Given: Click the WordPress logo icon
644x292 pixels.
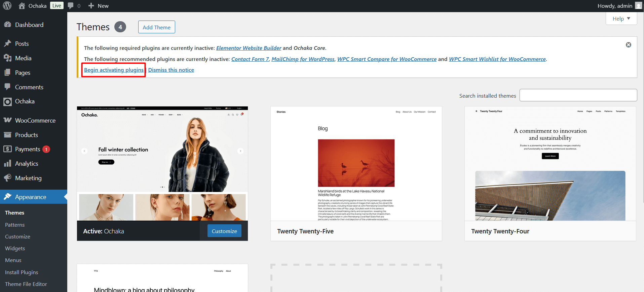Looking at the screenshot, I should point(7,6).
